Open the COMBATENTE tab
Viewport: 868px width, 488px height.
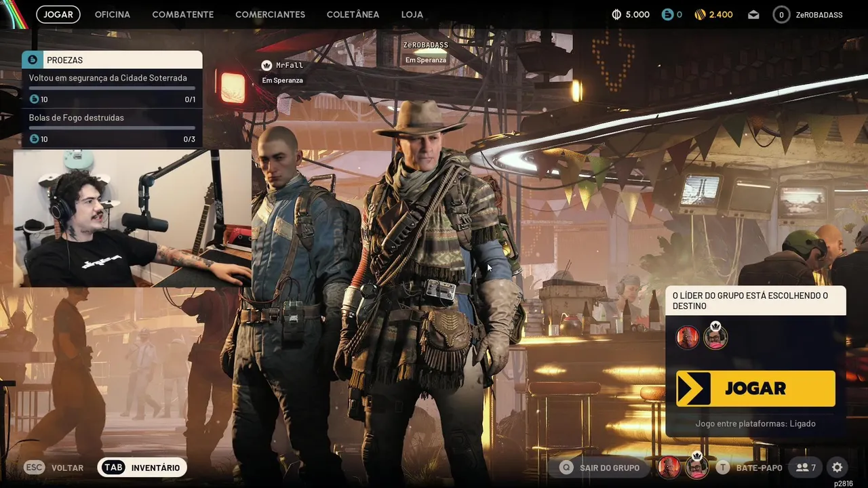[x=183, y=14]
